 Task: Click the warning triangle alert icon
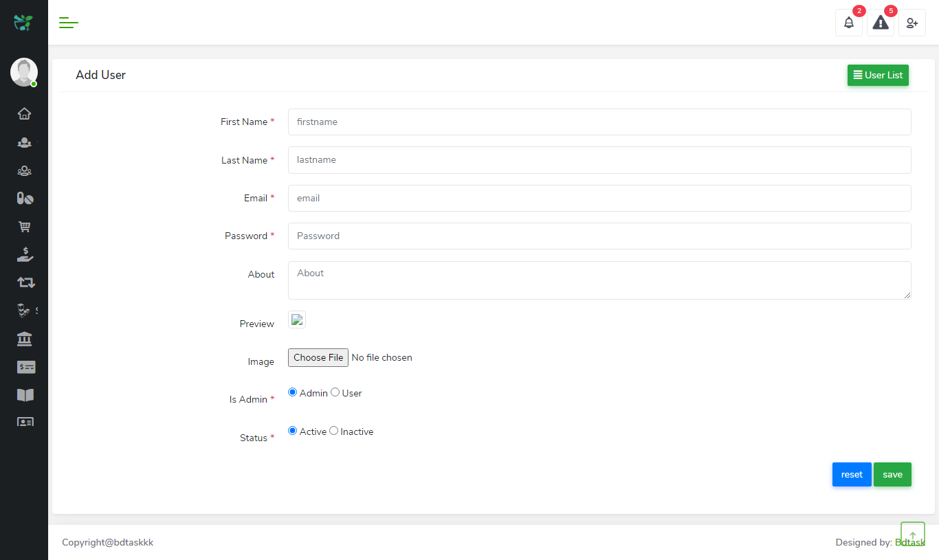click(x=881, y=23)
